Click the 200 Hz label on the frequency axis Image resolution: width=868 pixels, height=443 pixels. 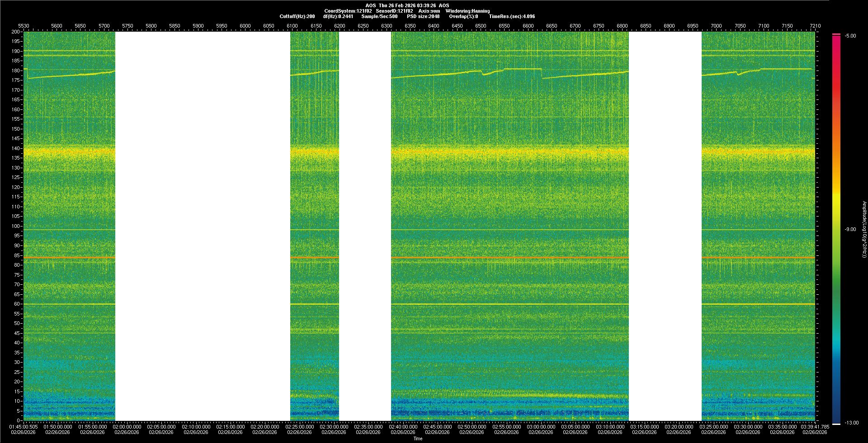pos(16,32)
